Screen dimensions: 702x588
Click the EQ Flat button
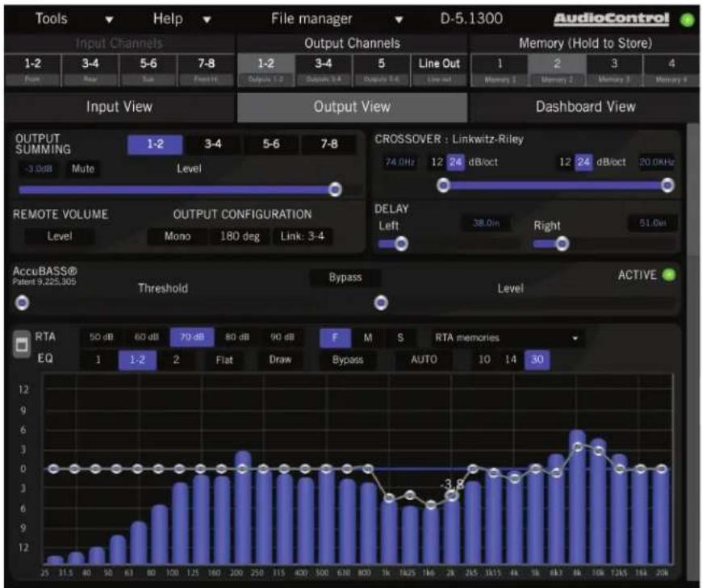tap(224, 360)
